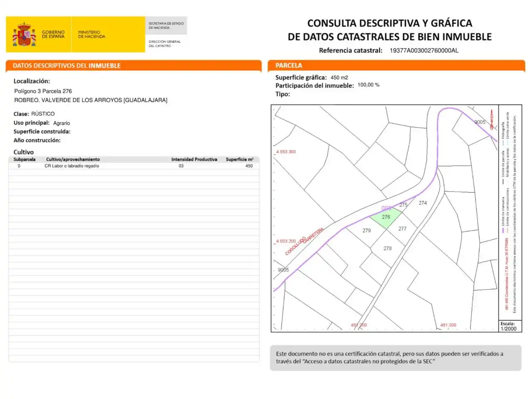Viewport: 532px width, 399px height.
Task: Click the Clase value RÚSTICO
Action: 43,114
